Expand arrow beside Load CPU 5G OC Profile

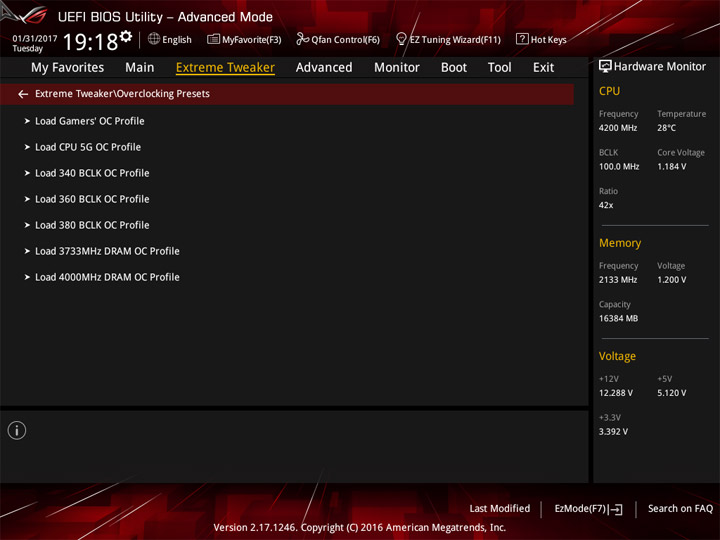(x=27, y=147)
